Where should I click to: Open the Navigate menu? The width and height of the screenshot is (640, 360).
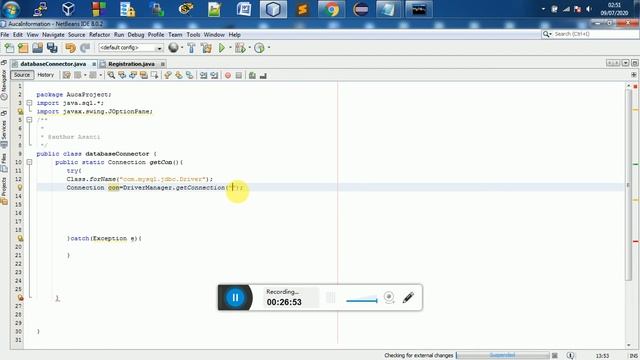(53, 35)
